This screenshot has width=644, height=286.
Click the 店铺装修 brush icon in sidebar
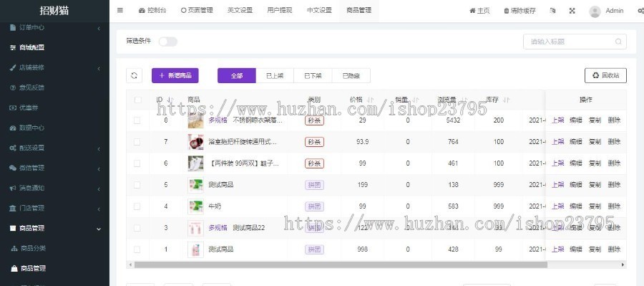[13, 68]
